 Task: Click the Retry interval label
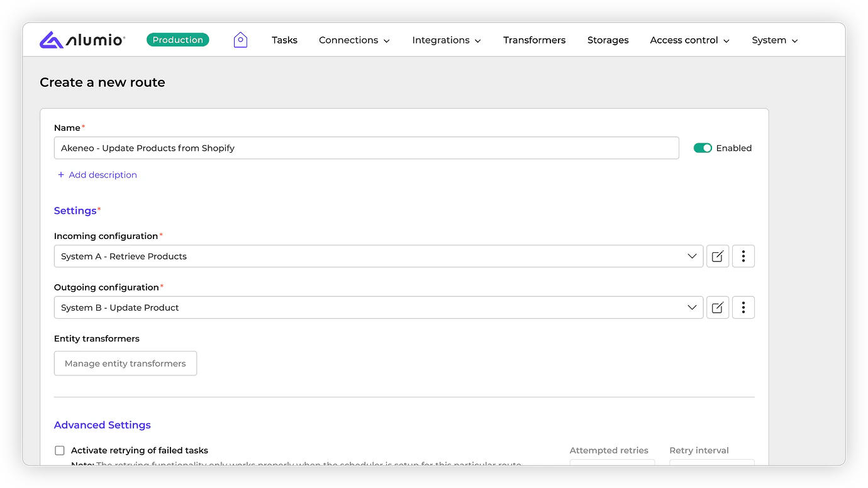coord(699,450)
